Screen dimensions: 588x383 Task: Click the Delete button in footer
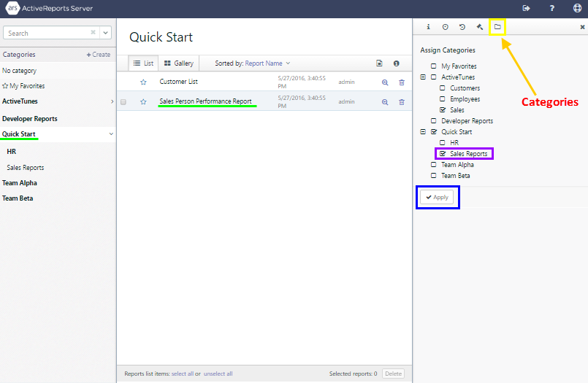[x=393, y=374]
